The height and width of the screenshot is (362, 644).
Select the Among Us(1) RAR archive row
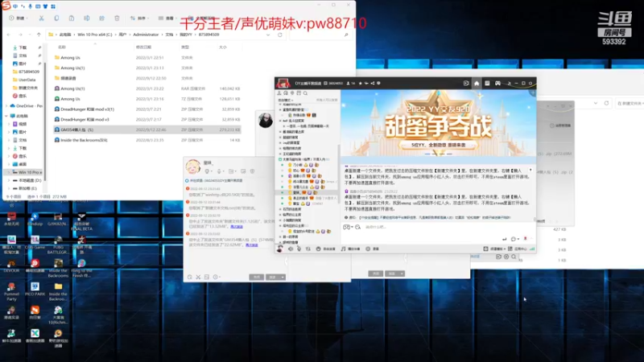[x=147, y=88]
